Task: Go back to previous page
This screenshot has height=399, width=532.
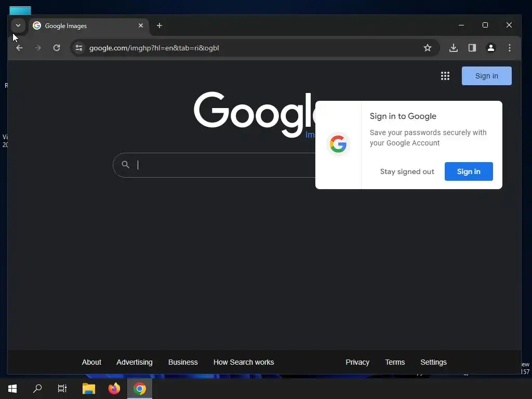Action: point(19,48)
